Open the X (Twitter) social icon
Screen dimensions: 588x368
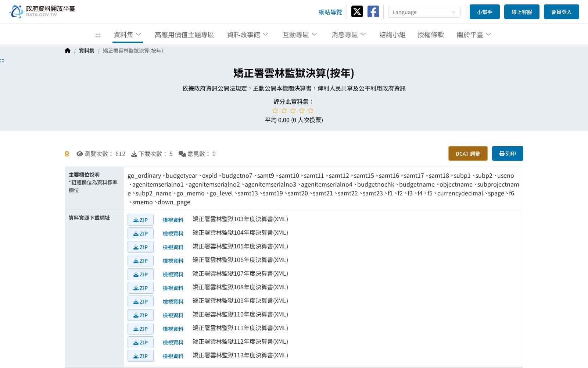pos(357,11)
